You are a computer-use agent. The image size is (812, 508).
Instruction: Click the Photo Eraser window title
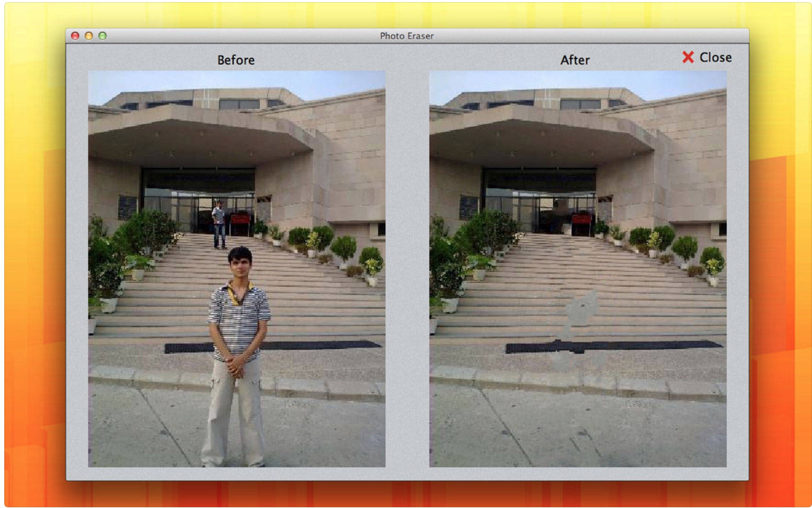pos(406,36)
